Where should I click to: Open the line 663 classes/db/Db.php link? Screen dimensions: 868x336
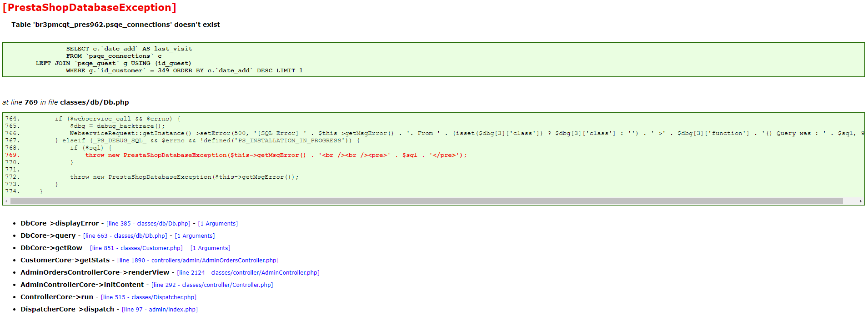[125, 236]
